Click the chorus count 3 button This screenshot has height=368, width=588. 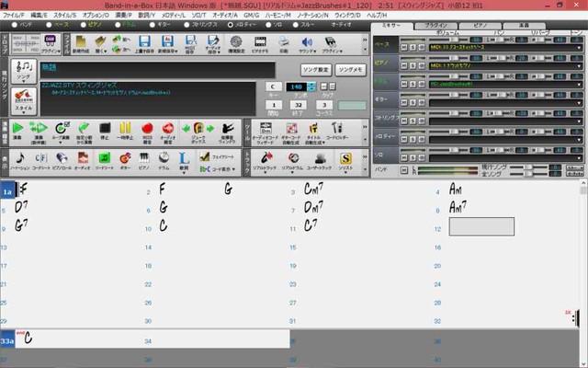[x=324, y=105]
